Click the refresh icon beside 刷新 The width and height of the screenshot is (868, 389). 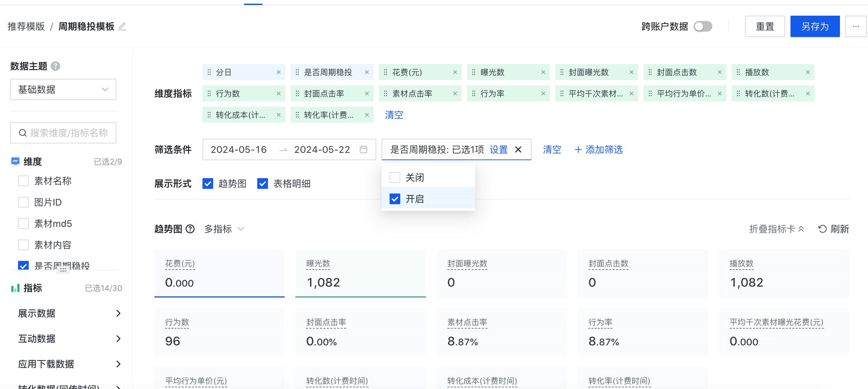tap(822, 229)
